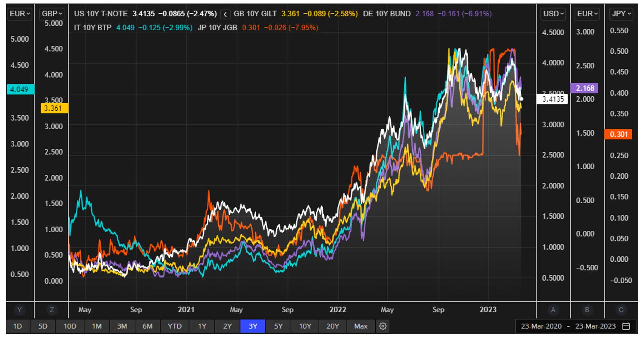Switch to the 1D time range
Viewport: 644px width, 341px height.
(x=17, y=326)
